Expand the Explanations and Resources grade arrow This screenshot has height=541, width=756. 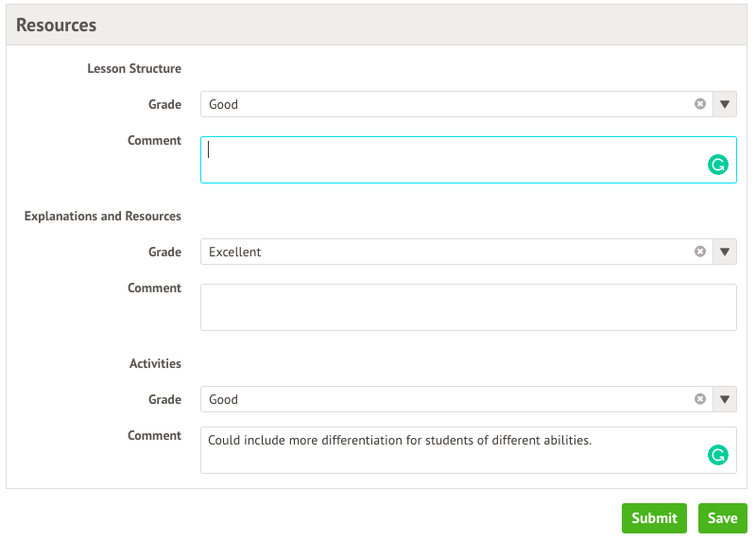point(725,252)
